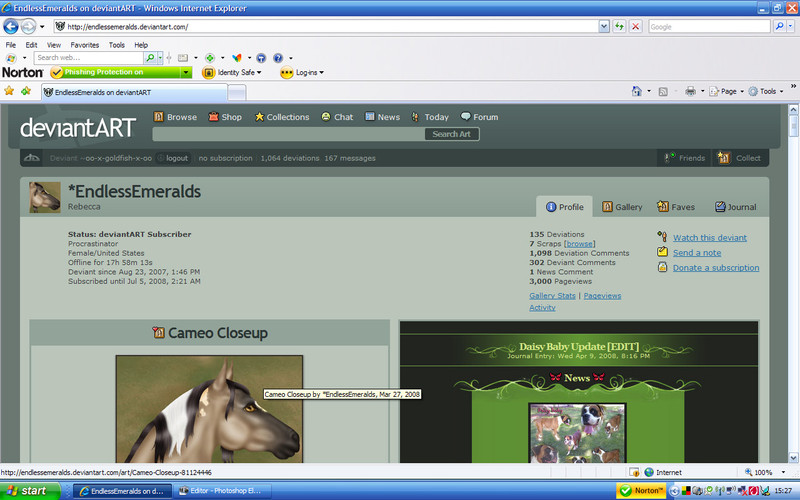Screen dimensions: 800x500
Task: Open the Favorites Center star icon
Action: 9,91
